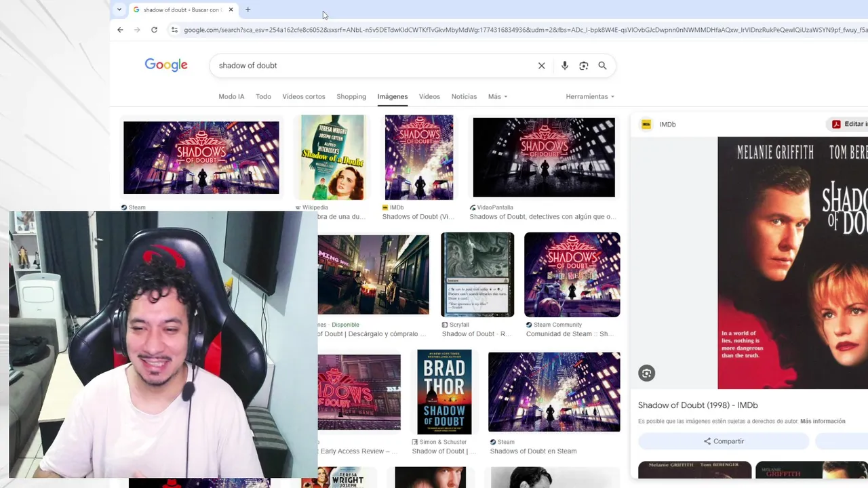Go to Google home via logo

coord(166,65)
